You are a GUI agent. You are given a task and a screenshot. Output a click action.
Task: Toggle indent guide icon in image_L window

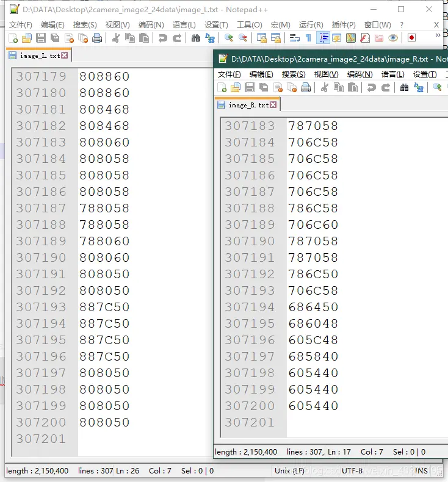323,38
